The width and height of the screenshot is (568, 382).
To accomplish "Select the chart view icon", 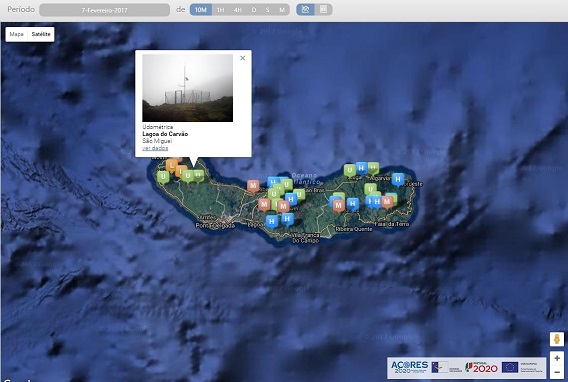I will pyautogui.click(x=305, y=10).
